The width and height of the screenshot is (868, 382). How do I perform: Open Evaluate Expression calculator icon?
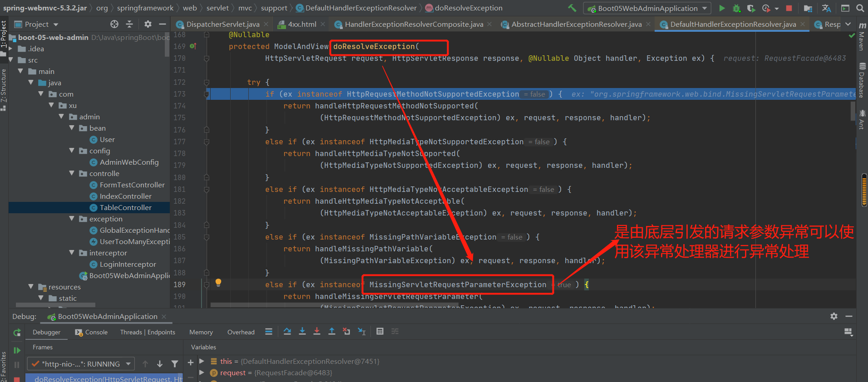click(x=380, y=332)
